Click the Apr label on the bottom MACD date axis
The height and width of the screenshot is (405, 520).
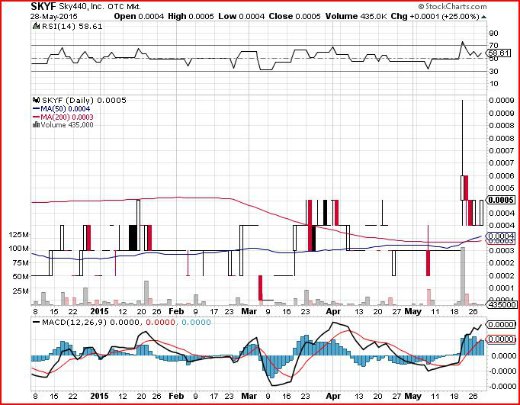click(333, 396)
